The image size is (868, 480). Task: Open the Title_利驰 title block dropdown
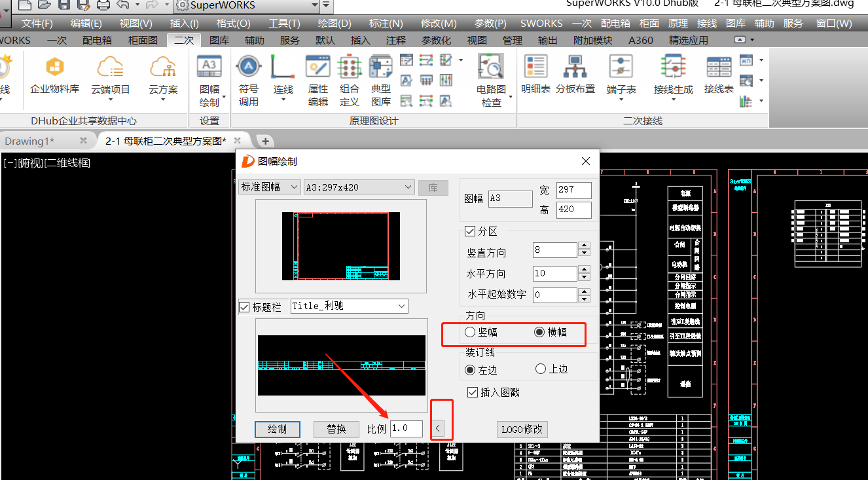[349, 306]
